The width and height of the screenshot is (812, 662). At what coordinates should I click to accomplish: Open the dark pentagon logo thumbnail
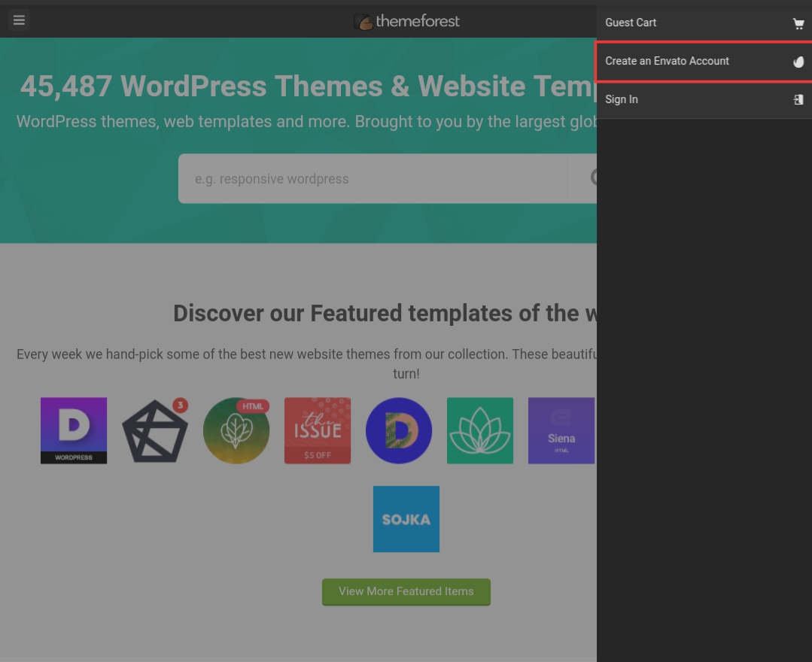point(155,430)
